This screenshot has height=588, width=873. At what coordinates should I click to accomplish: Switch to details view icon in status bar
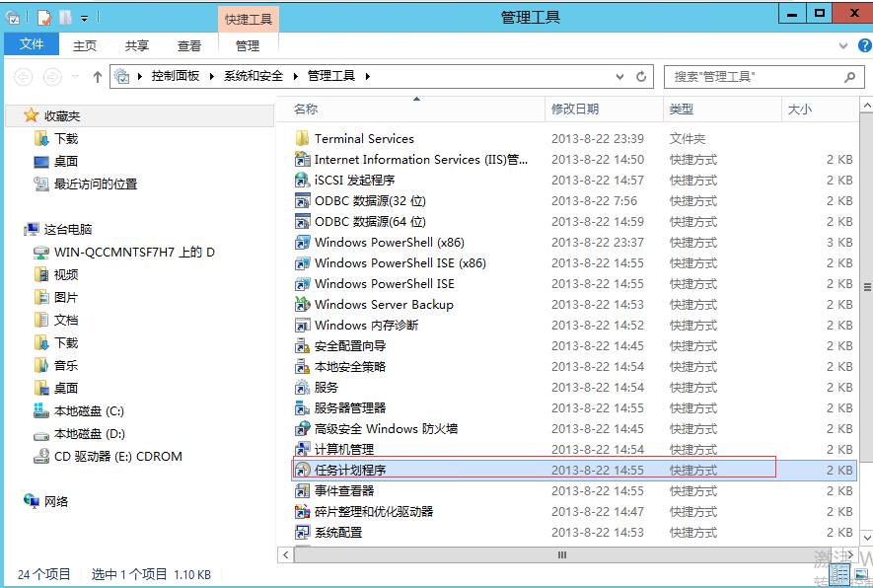(x=840, y=573)
